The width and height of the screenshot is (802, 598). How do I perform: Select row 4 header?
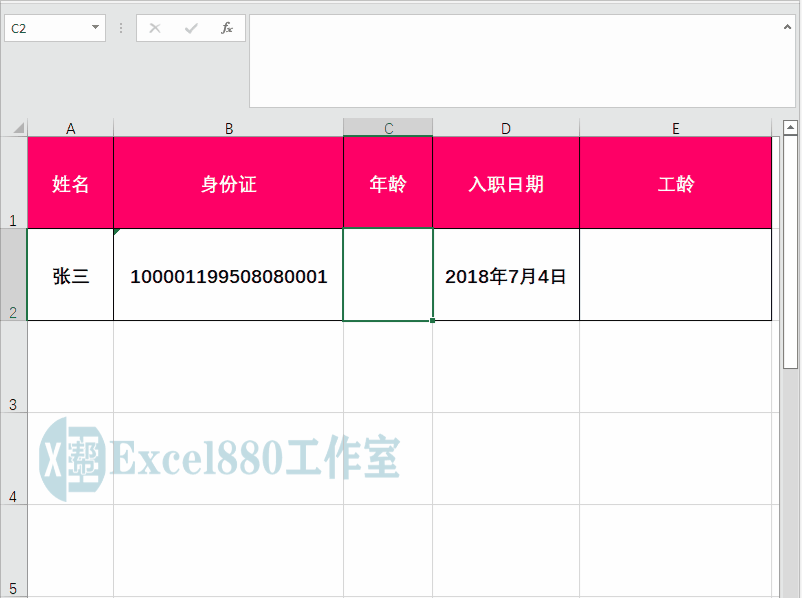(x=13, y=459)
